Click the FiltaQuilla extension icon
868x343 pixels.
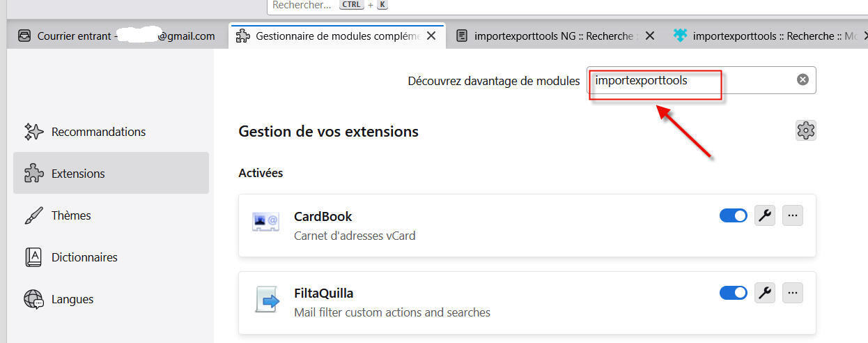[x=265, y=300]
